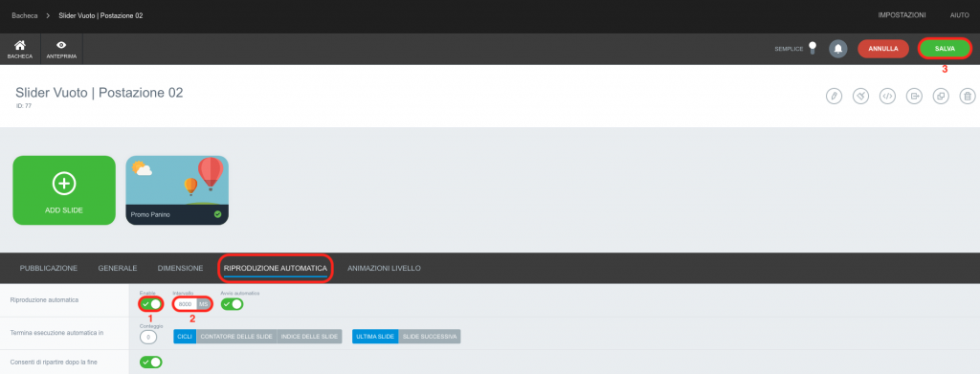Click the export slider icon

pyautogui.click(x=914, y=97)
